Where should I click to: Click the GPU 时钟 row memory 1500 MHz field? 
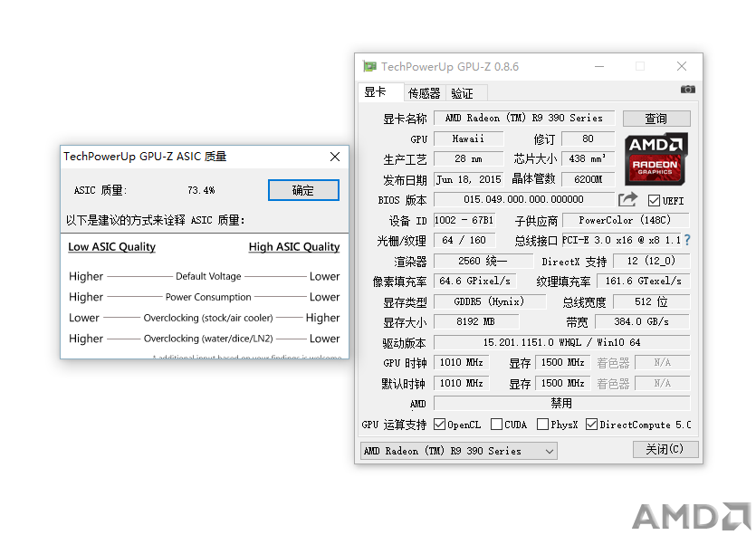coord(562,362)
